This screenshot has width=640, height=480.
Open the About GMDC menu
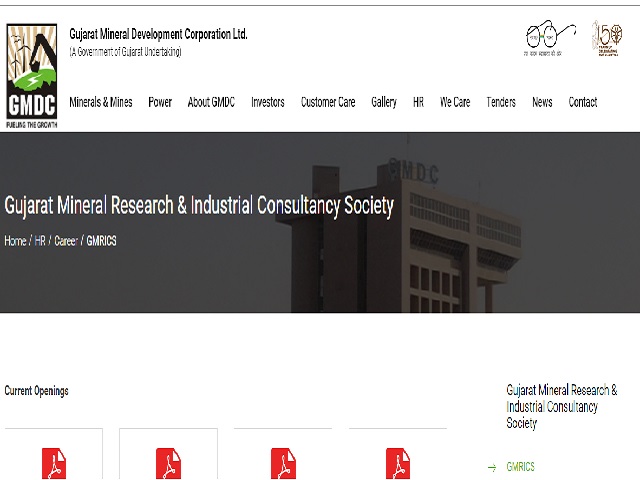211,102
